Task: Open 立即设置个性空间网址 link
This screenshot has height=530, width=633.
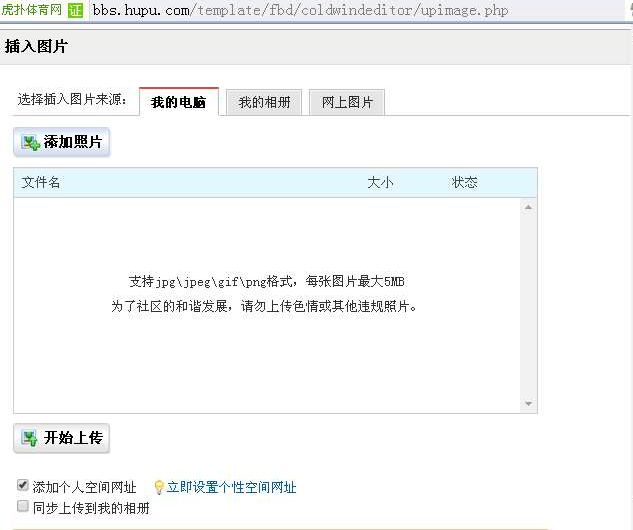Action: (x=231, y=487)
